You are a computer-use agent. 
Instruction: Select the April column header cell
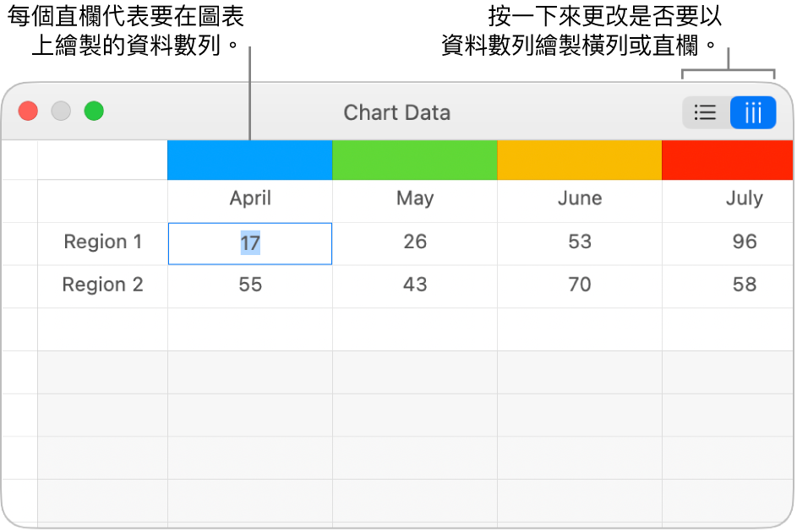(x=250, y=199)
